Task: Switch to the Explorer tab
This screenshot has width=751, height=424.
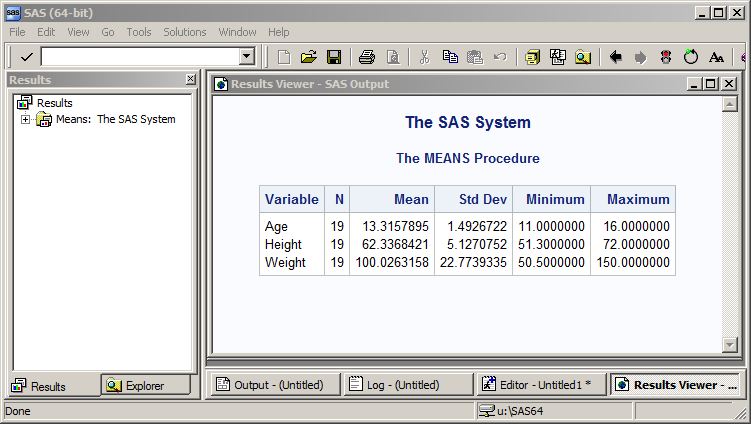Action: tap(145, 385)
